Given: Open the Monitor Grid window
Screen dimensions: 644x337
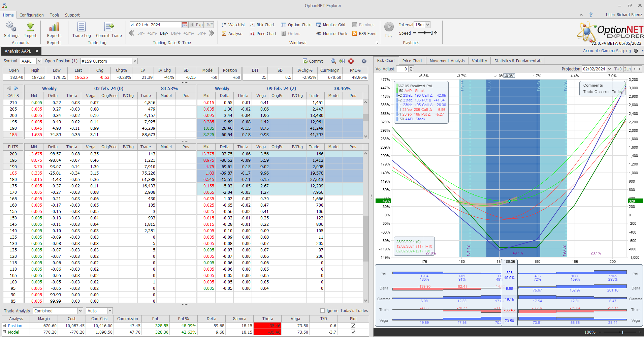Looking at the screenshot, I should (x=331, y=25).
